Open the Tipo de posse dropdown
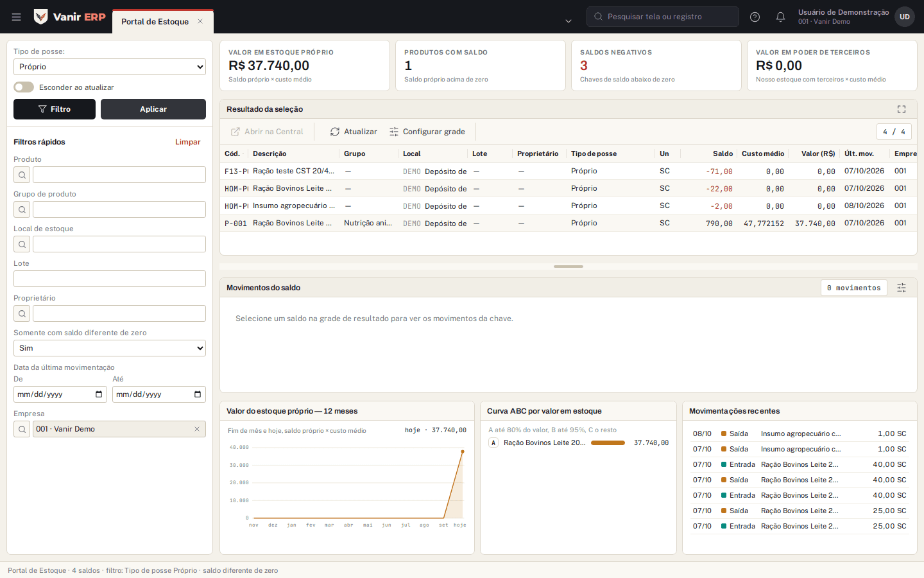Viewport: 924px width, 578px height. click(x=110, y=67)
